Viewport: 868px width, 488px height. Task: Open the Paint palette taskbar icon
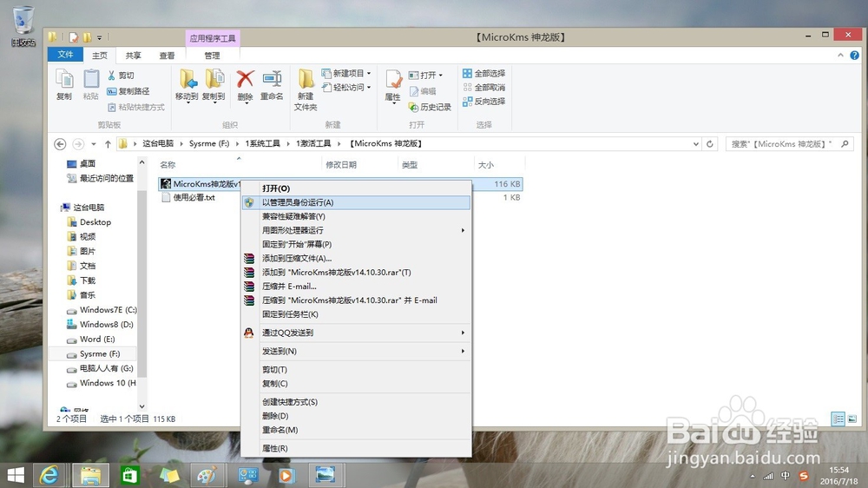(x=207, y=475)
